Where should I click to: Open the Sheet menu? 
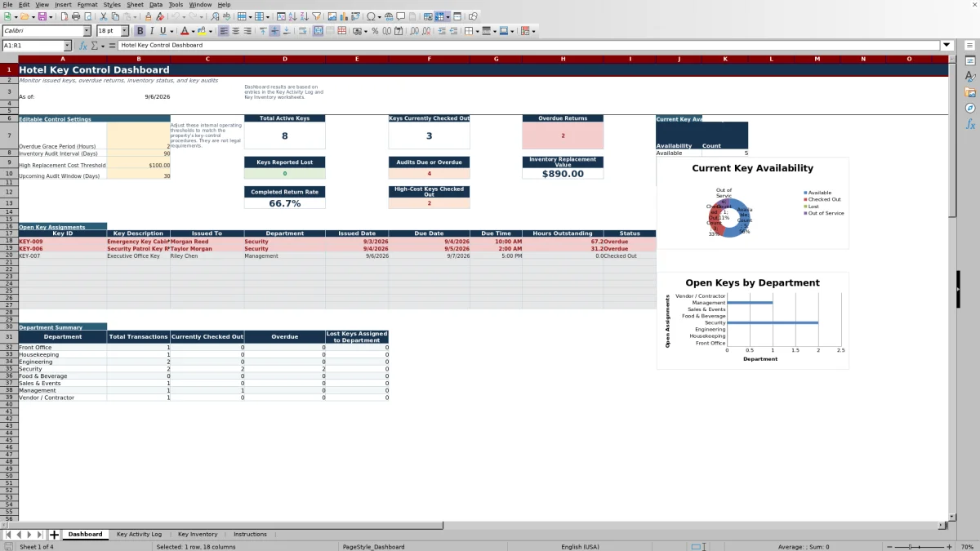coord(135,4)
